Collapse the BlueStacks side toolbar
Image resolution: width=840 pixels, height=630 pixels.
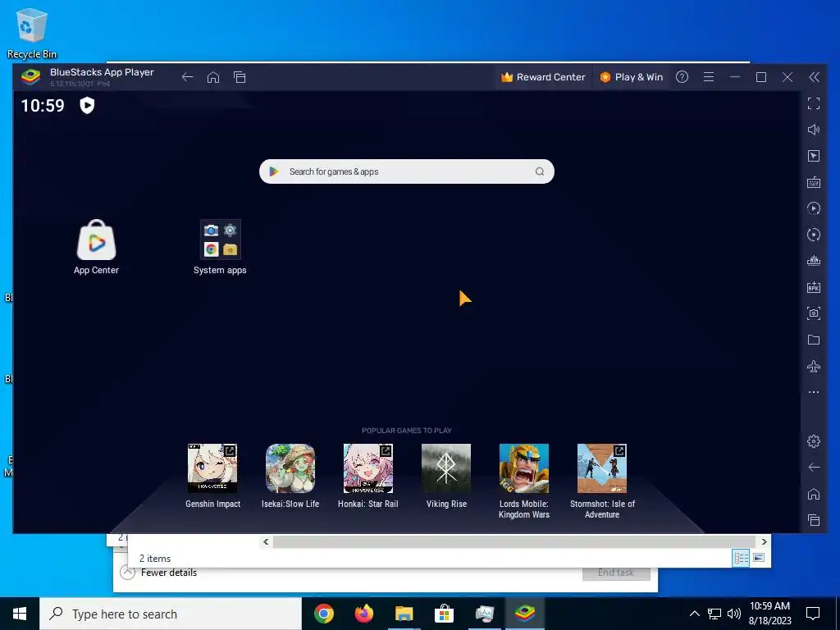point(814,77)
